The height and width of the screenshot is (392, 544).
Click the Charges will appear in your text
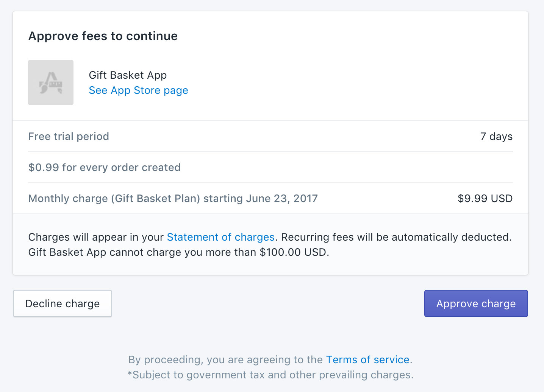tap(96, 237)
